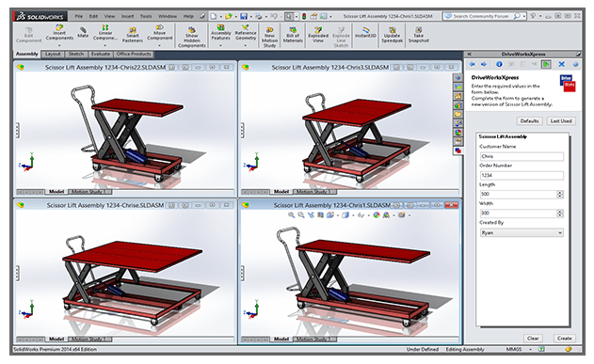Open the Reference Geometry dropdown arrow
Viewport: 594px width, 364px height.
tap(245, 45)
